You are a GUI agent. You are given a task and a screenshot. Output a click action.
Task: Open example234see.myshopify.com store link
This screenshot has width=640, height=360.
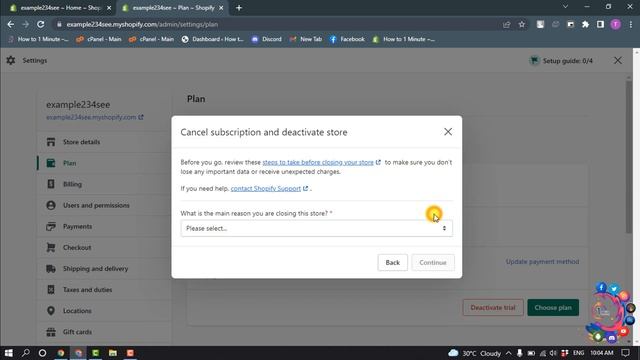click(x=94, y=117)
